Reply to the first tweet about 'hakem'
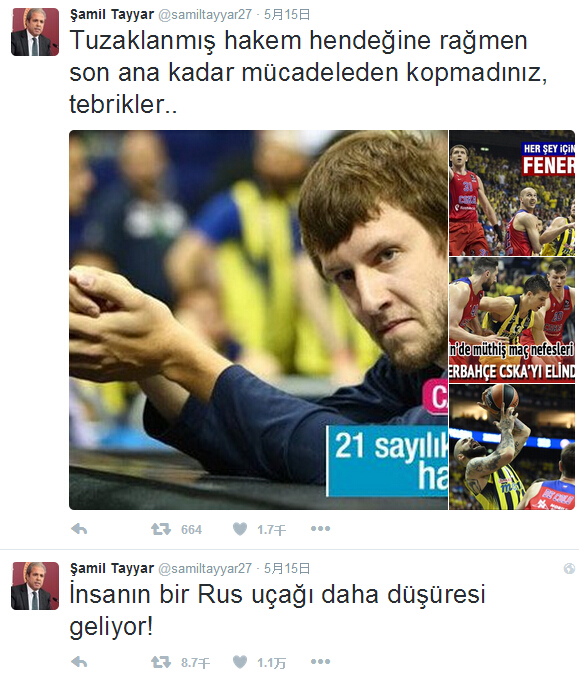 click(79, 529)
